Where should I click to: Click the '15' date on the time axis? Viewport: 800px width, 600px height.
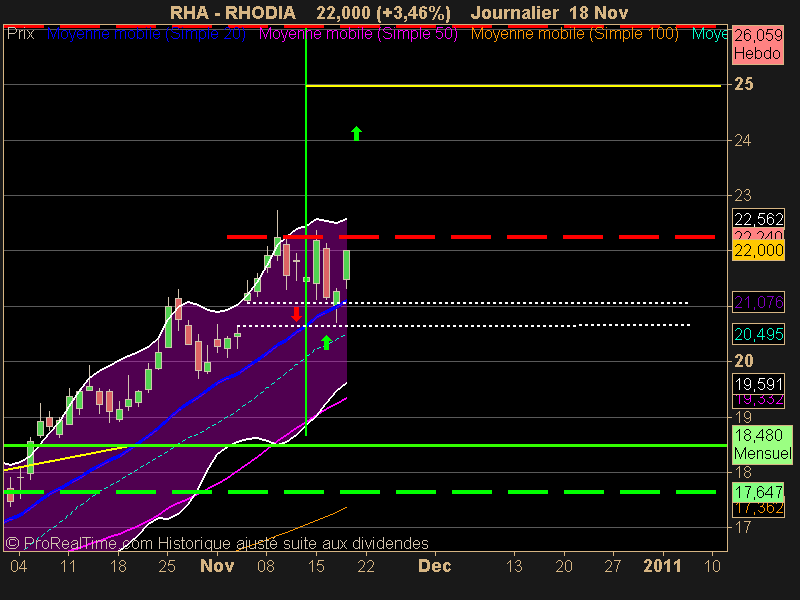coord(316,566)
